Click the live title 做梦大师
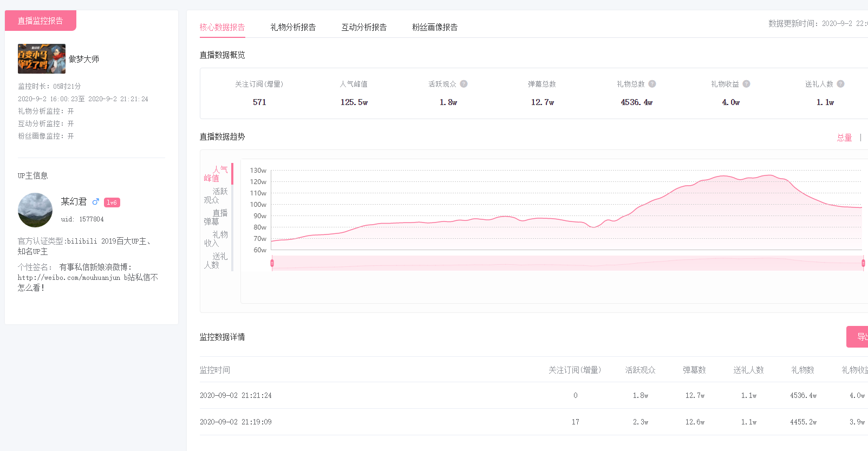This screenshot has width=868, height=451. pyautogui.click(x=84, y=59)
